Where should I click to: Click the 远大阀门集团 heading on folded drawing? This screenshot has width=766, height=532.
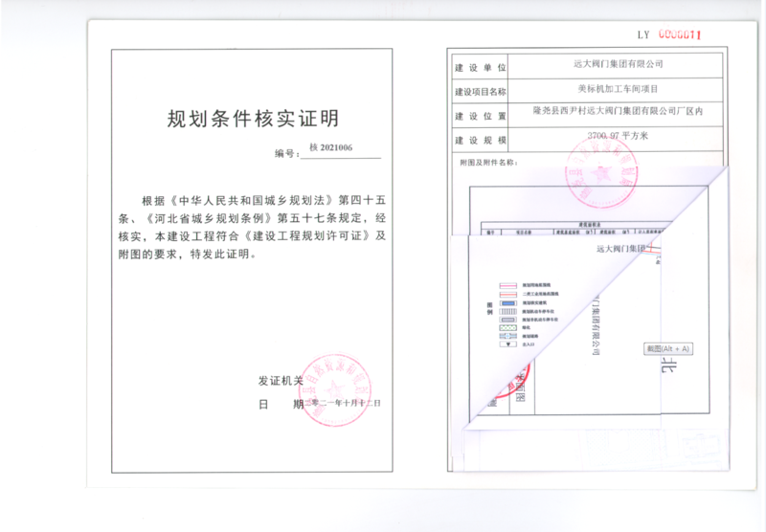(620, 249)
